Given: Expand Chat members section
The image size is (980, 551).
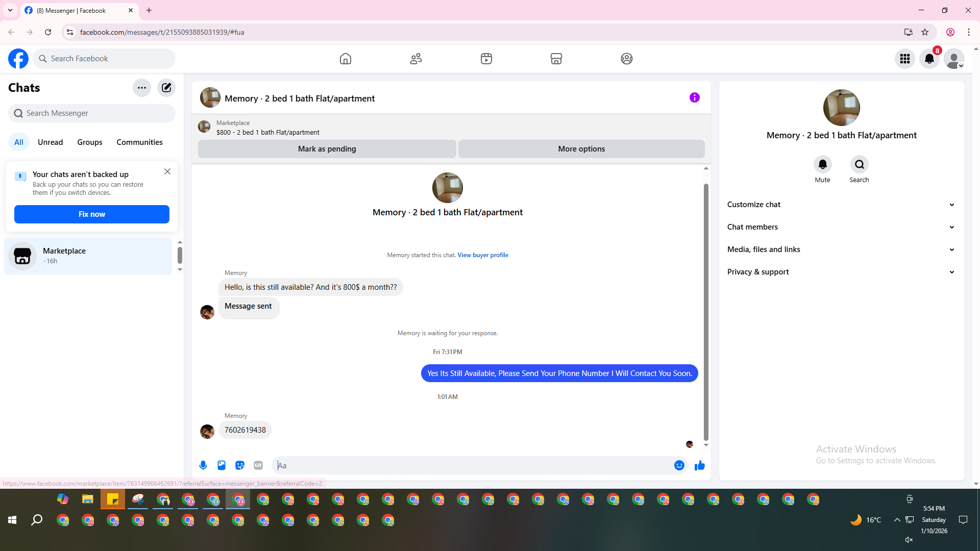Looking at the screenshot, I should 841,227.
